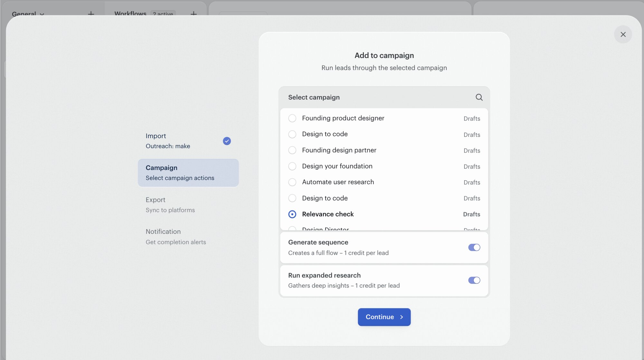644x360 pixels.
Task: Click Drafts label beside Automate user research
Action: click(472, 182)
